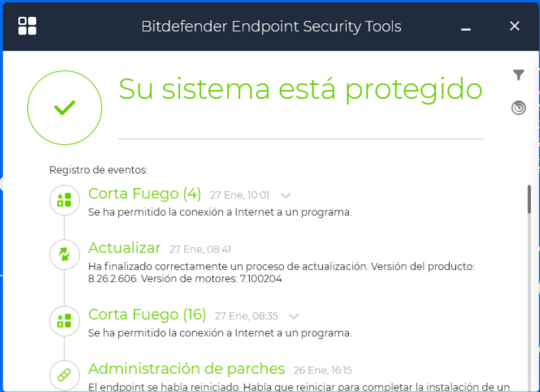
Task: Open the Corta Fuego (16) event title
Action: 147,315
